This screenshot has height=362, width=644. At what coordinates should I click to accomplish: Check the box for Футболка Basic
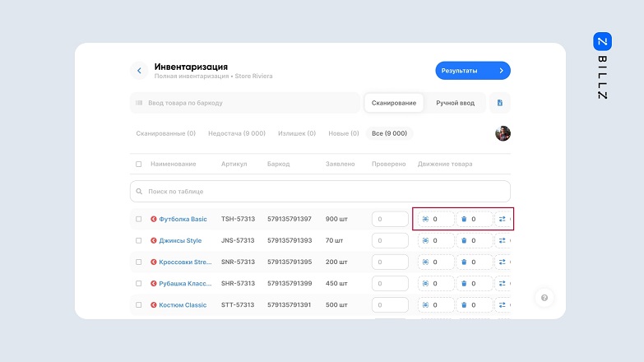point(138,220)
